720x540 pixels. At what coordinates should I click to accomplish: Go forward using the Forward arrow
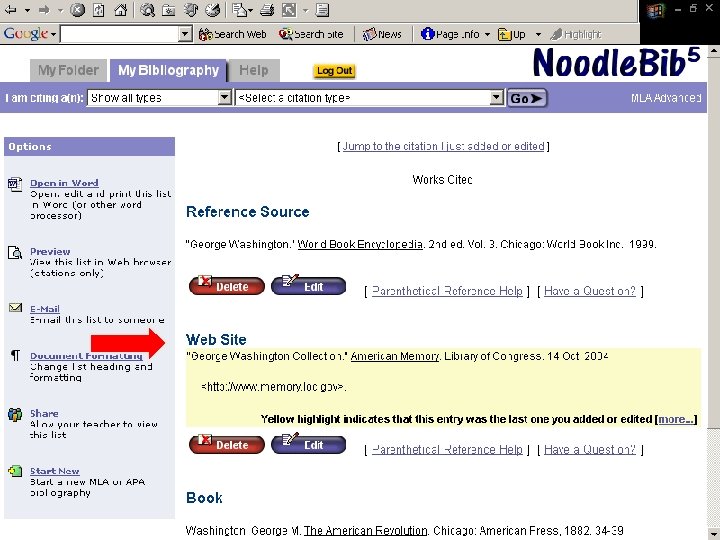(x=45, y=9)
